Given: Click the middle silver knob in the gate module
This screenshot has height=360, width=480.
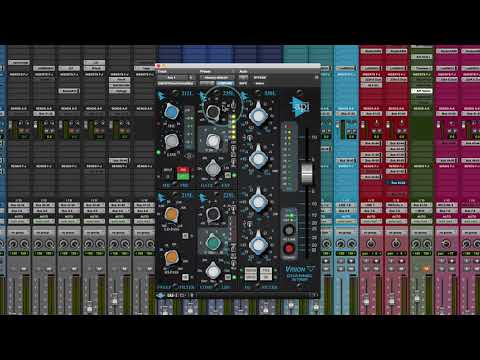Looking at the screenshot, I should coord(213,141).
